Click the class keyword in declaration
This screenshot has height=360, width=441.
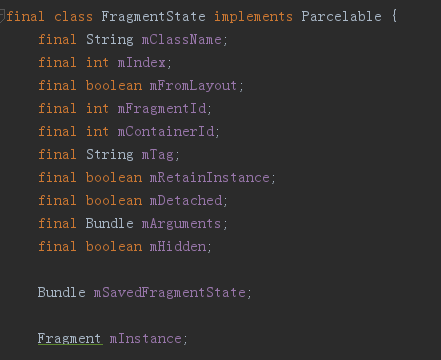point(73,17)
